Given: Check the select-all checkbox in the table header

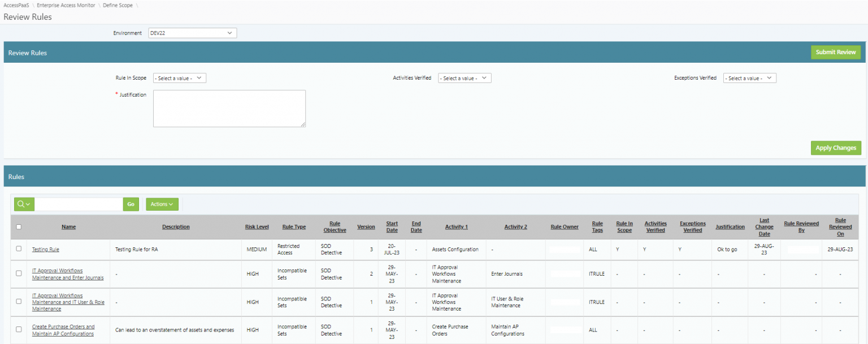Looking at the screenshot, I should [19, 227].
